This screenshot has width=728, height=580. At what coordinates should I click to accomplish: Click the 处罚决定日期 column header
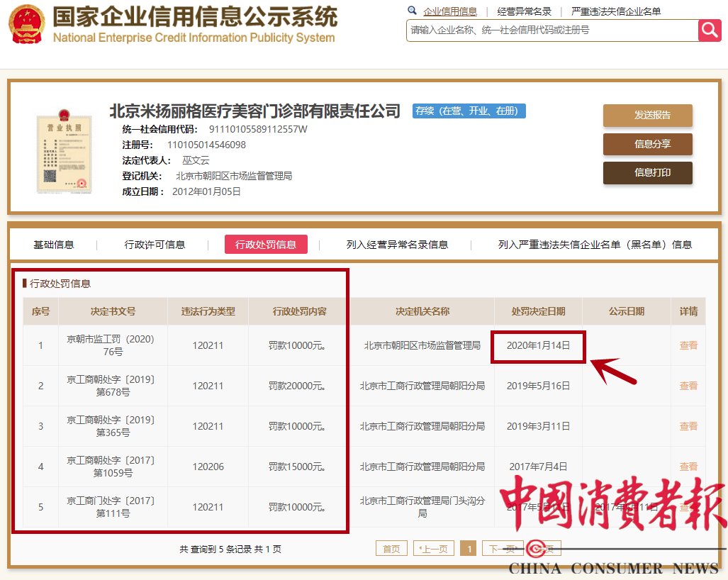tap(538, 311)
